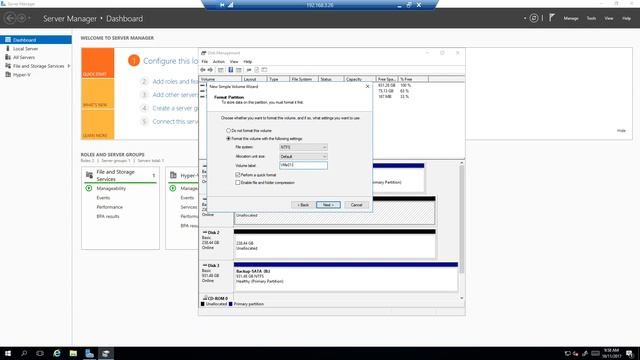
Task: Open Internet Explorer from taskbar
Action: tap(57, 353)
